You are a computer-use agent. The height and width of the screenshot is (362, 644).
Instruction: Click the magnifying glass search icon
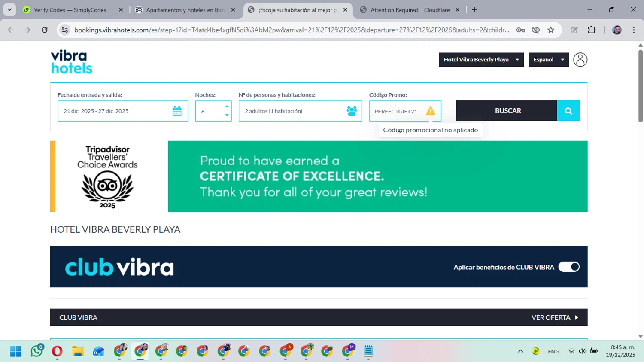(x=568, y=111)
